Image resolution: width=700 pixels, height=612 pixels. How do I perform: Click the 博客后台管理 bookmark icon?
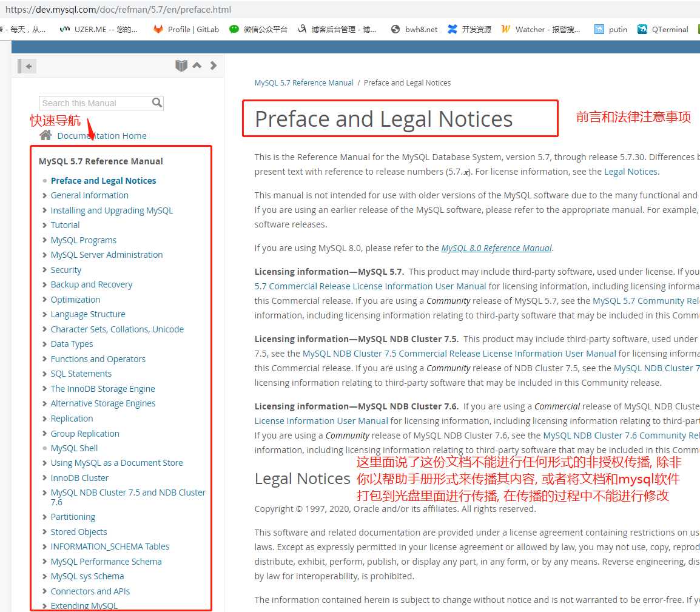302,29
